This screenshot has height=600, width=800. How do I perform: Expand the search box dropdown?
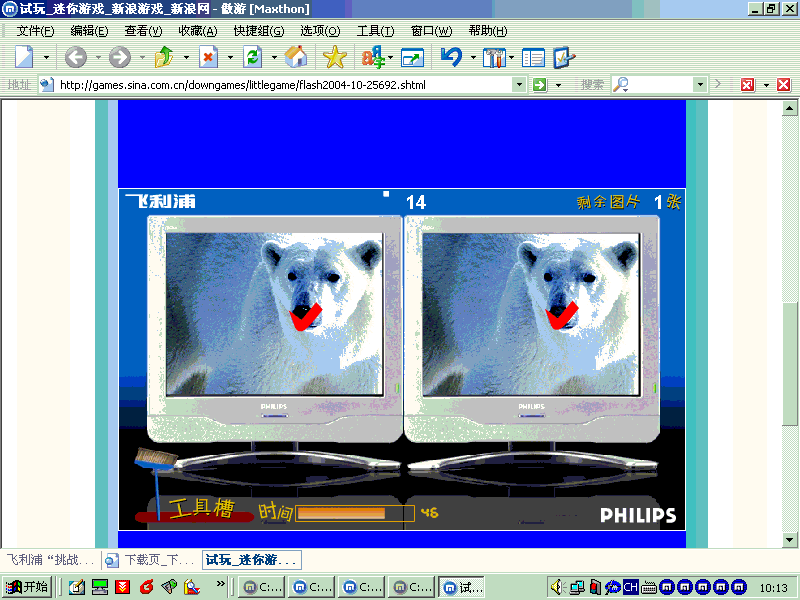tap(701, 85)
